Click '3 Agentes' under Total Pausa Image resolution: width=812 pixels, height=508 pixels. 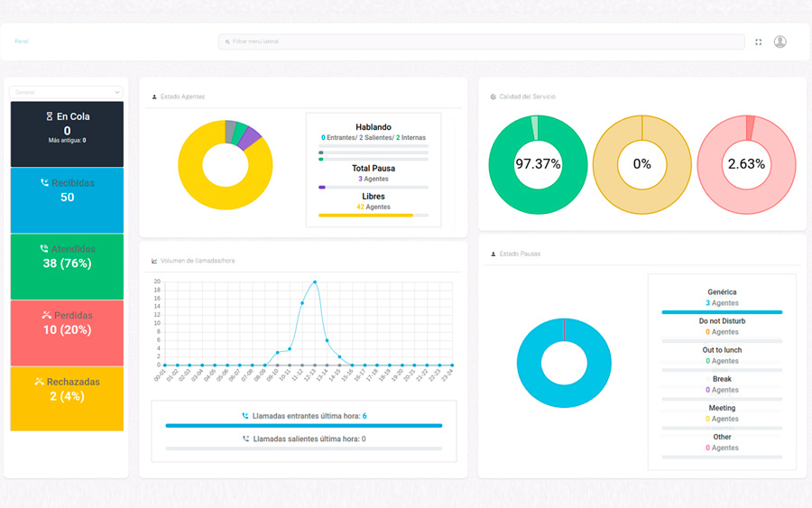tap(374, 179)
